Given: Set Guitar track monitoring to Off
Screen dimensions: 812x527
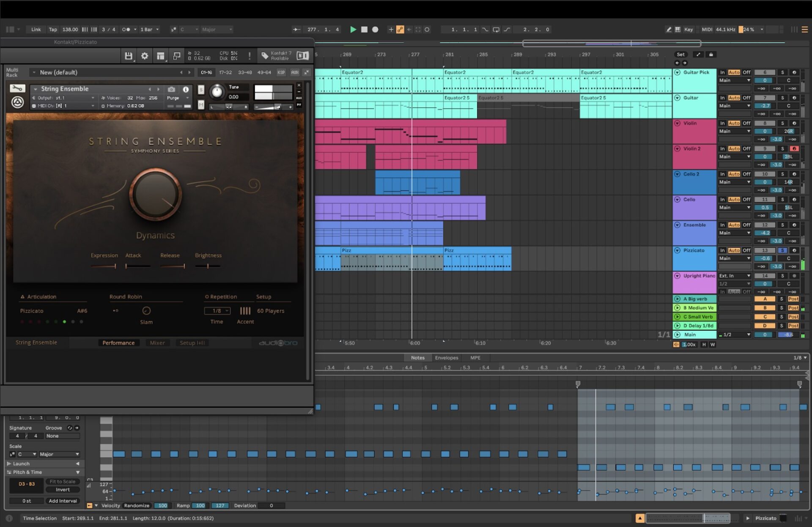Looking at the screenshot, I should 746,97.
